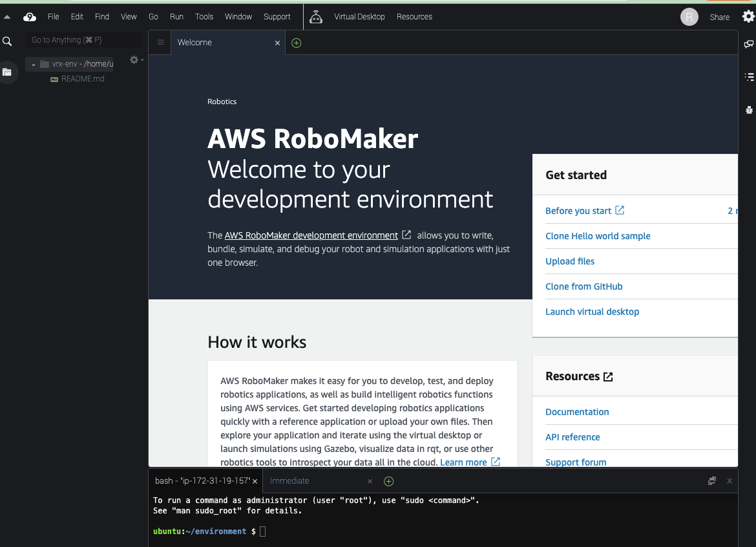Open the Run menu
This screenshot has height=547, width=756.
[176, 16]
